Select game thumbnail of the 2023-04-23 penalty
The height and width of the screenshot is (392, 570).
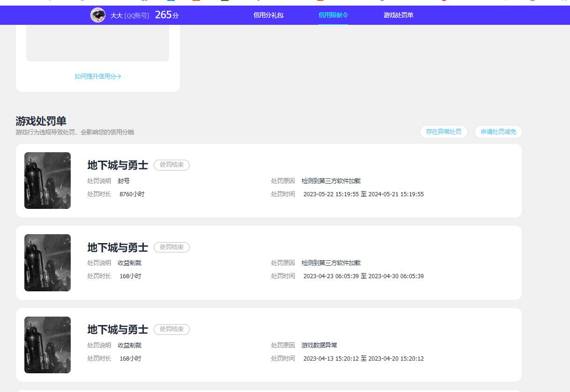tap(47, 263)
